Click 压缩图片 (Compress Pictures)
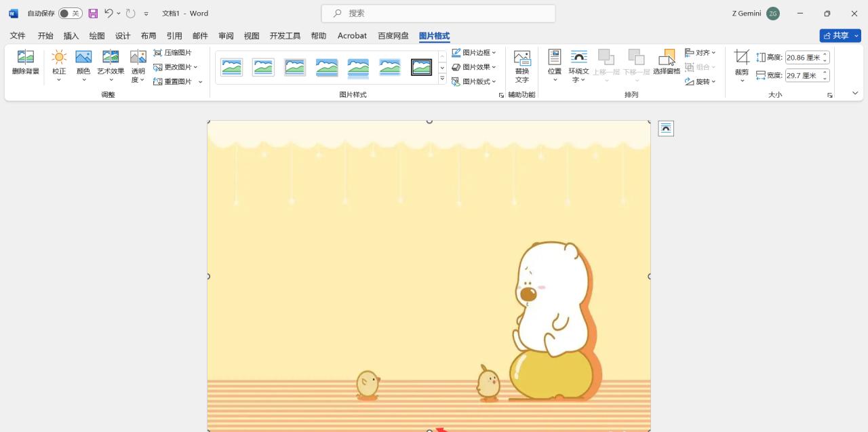 click(173, 53)
